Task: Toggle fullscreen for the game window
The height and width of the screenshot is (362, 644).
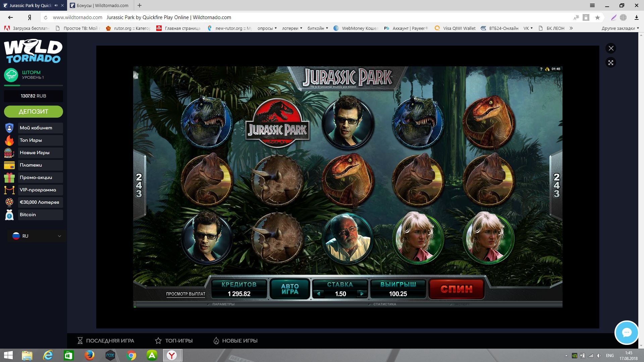Action: tap(611, 63)
